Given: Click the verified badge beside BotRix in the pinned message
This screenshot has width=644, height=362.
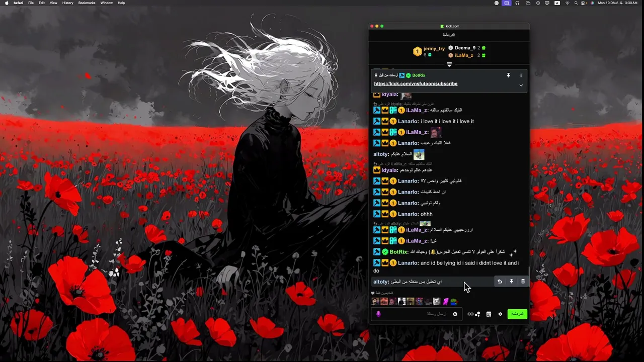Looking at the screenshot, I should (409, 75).
